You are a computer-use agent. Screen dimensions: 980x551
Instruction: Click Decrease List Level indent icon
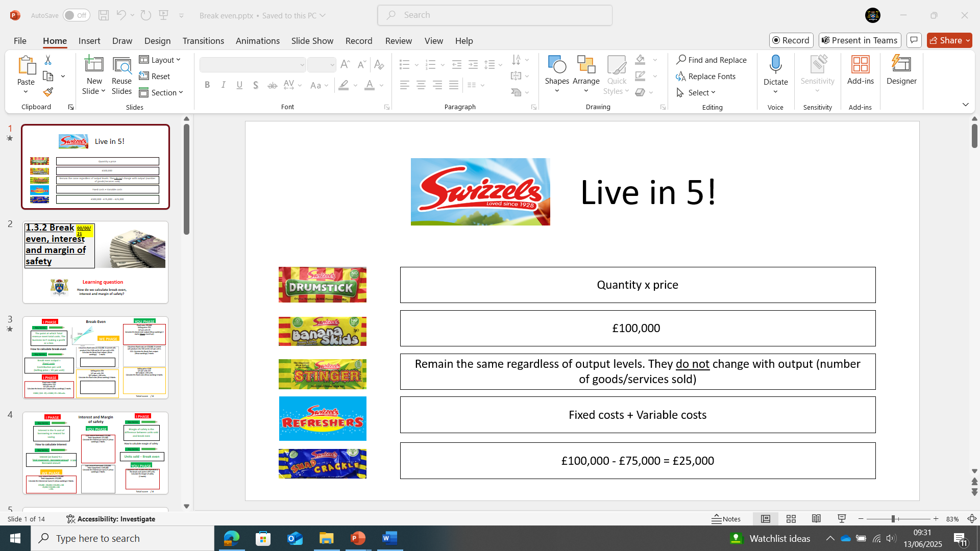[457, 64]
